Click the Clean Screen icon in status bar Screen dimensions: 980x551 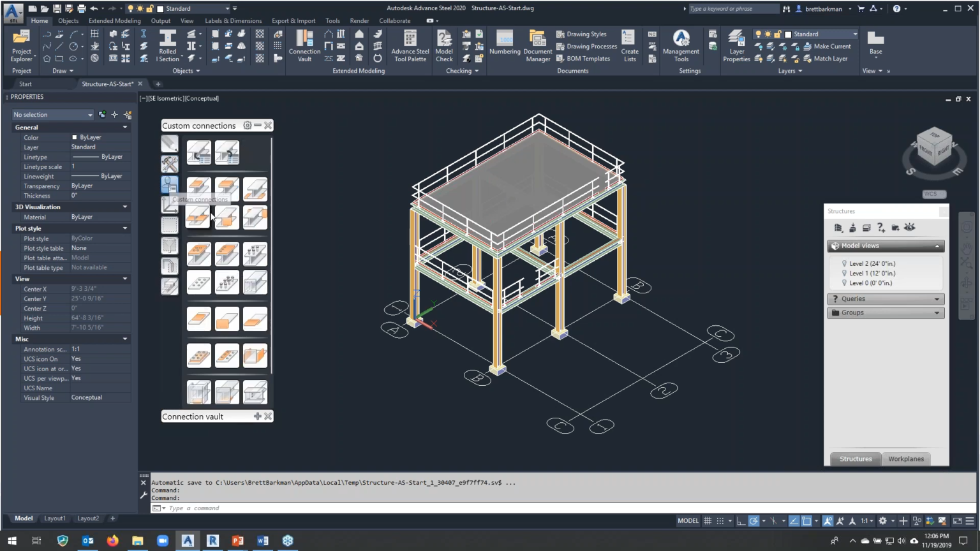pyautogui.click(x=957, y=521)
